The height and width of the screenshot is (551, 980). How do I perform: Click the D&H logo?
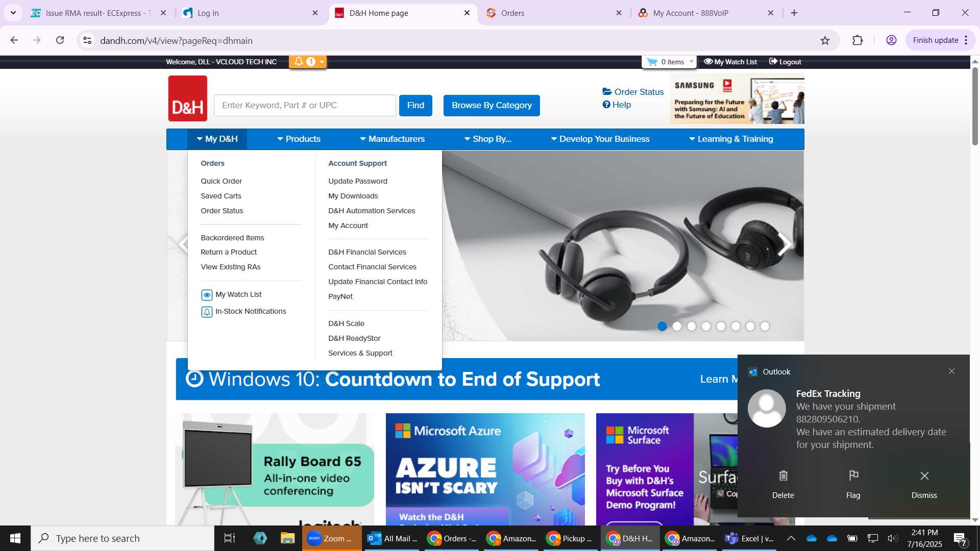[x=187, y=98]
